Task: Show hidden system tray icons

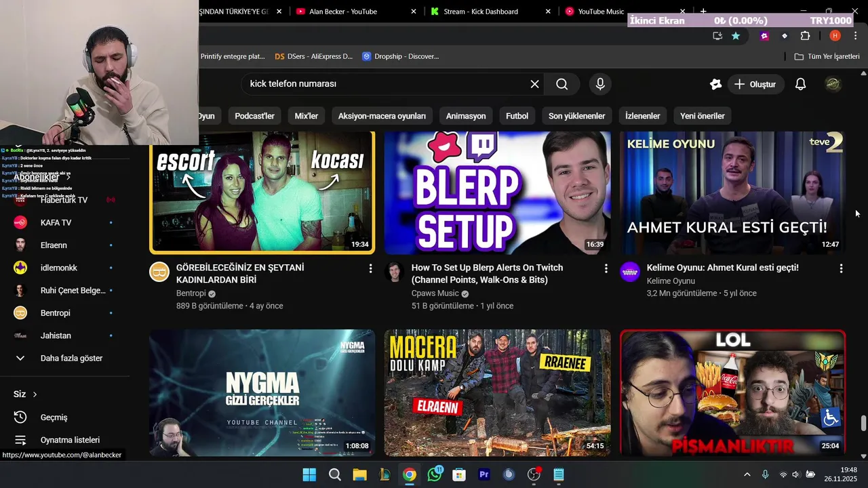Action: (x=747, y=474)
